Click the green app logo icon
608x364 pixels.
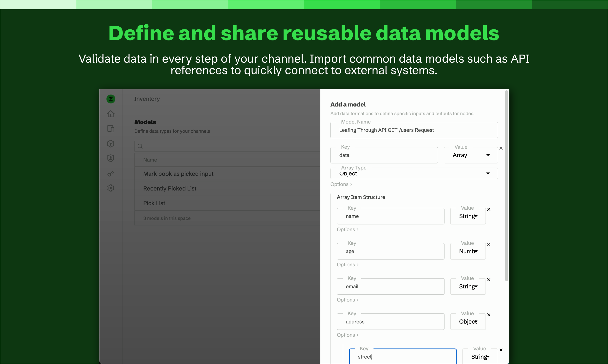(x=111, y=99)
